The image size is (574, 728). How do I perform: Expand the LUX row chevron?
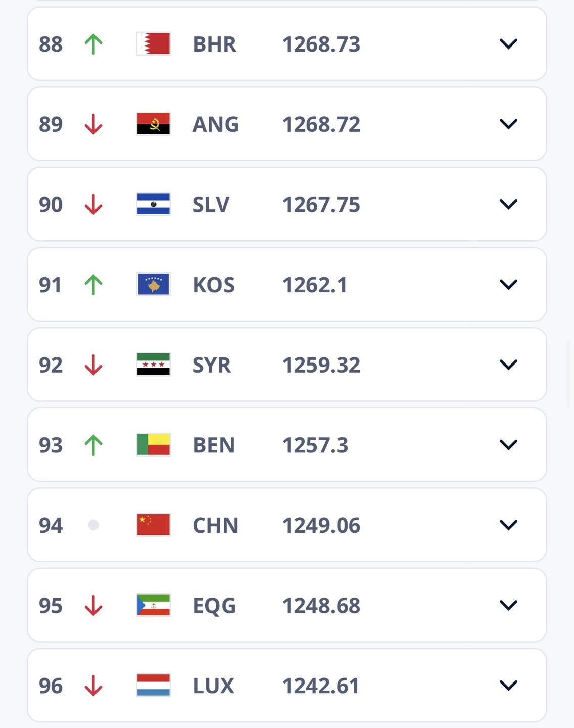click(x=508, y=686)
